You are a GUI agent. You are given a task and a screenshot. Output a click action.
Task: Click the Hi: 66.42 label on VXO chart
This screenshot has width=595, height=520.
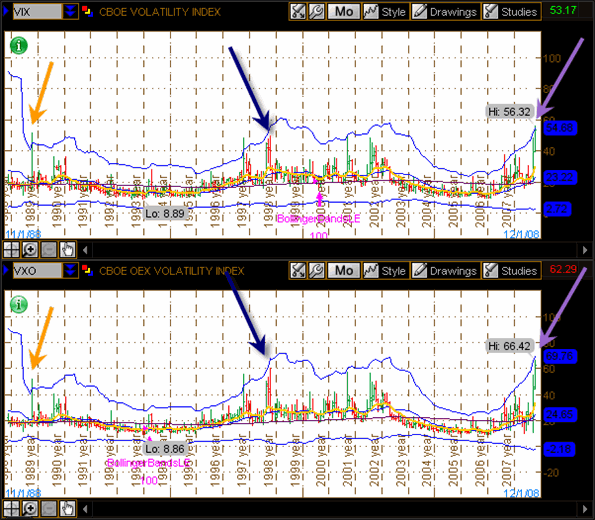point(509,346)
